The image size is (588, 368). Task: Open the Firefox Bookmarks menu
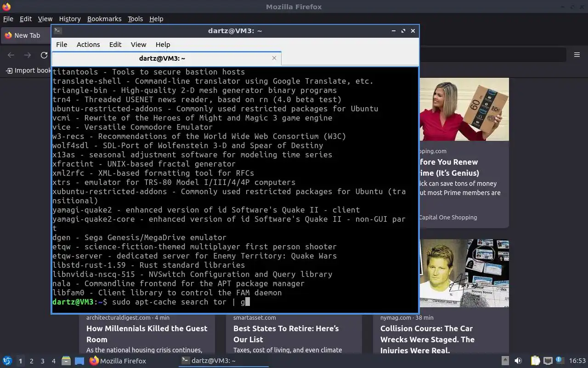coord(104,19)
